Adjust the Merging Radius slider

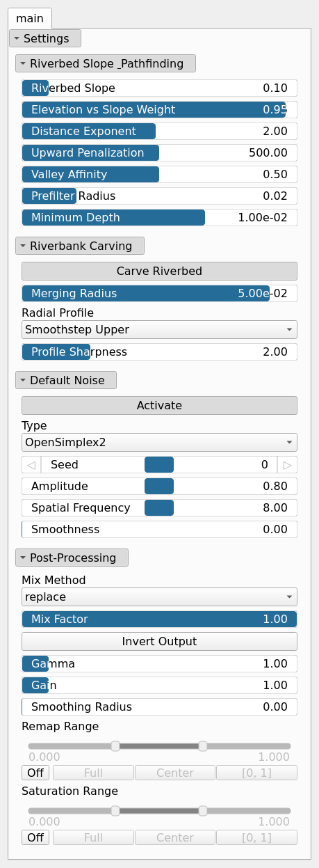159,293
